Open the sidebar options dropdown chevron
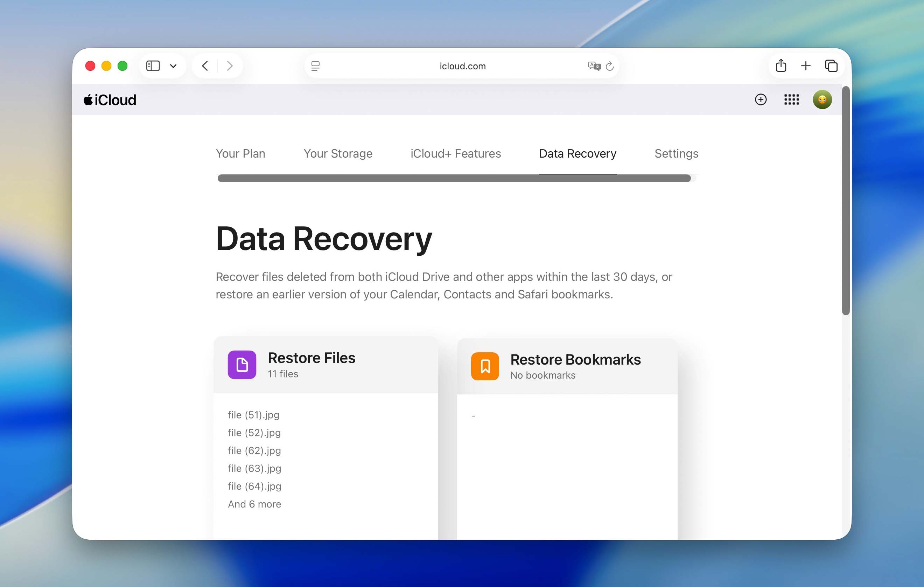Viewport: 924px width, 587px height. point(174,66)
